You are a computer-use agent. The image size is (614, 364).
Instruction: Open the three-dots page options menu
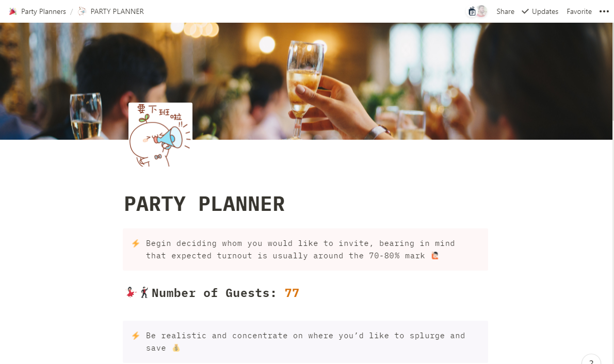604,11
